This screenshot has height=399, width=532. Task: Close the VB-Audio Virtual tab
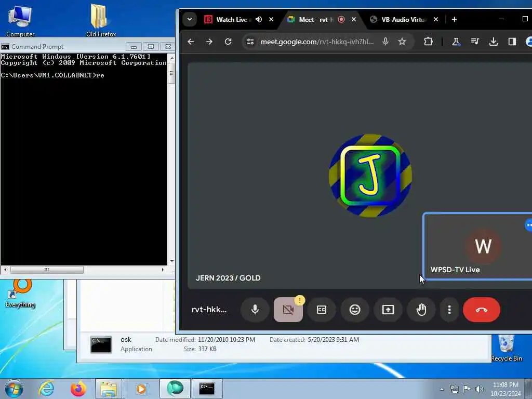tap(436, 19)
